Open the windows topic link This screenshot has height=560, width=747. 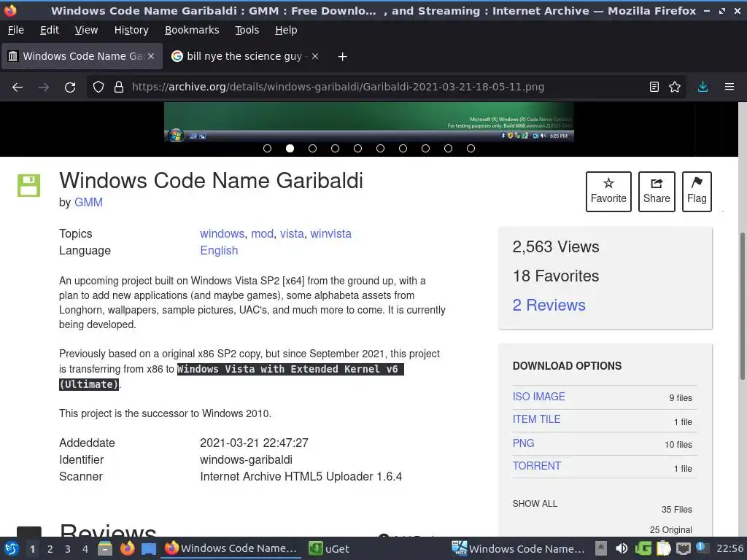point(222,234)
